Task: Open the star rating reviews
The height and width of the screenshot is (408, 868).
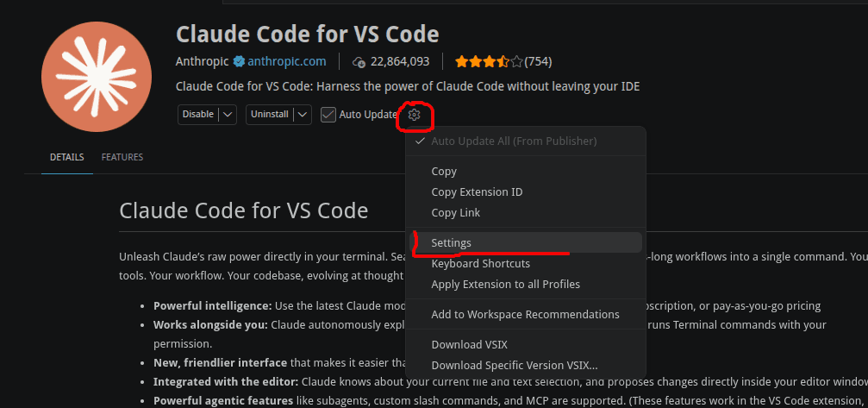Action: point(488,61)
